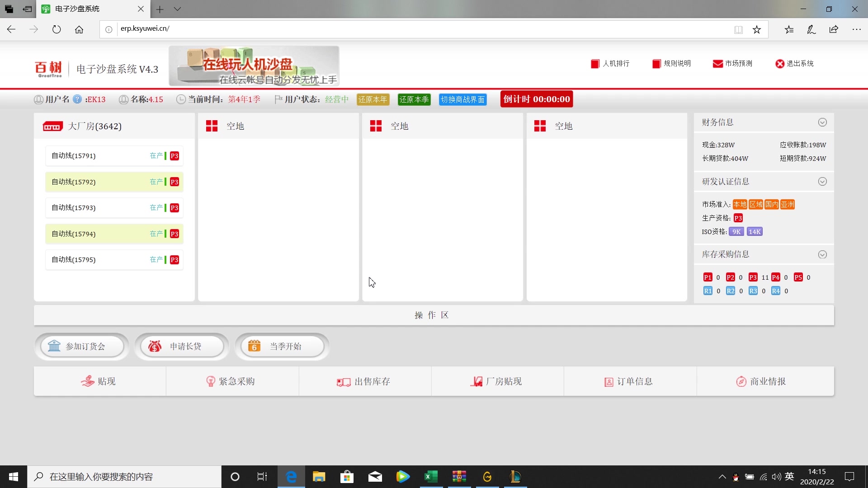Image resolution: width=868 pixels, height=488 pixels.
Task: Click the 操作区 header bar
Action: [x=434, y=315]
